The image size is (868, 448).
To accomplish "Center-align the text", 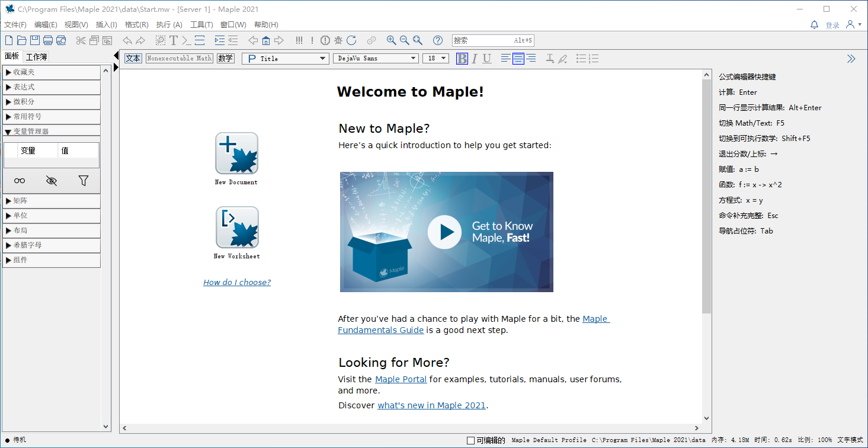I will coord(518,58).
